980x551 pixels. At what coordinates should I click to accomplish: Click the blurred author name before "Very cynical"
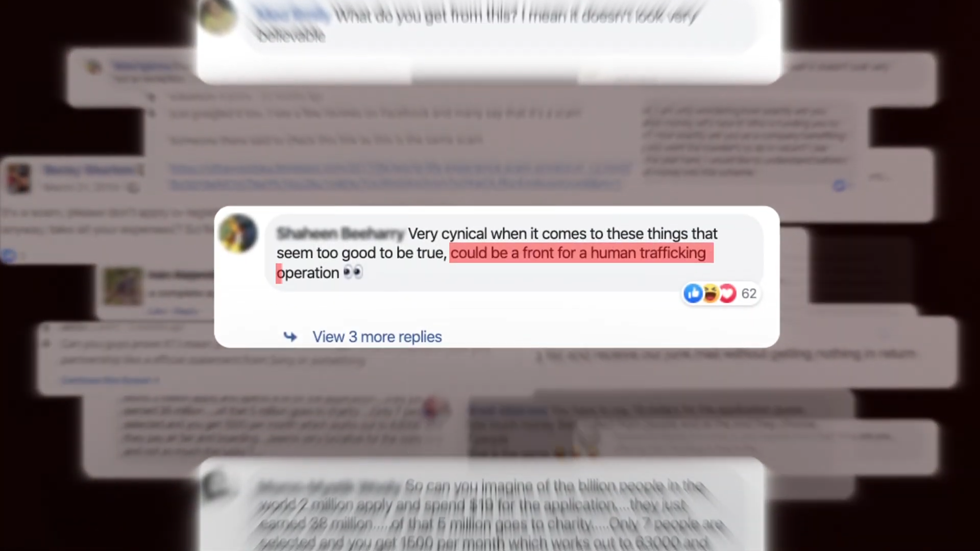click(340, 234)
